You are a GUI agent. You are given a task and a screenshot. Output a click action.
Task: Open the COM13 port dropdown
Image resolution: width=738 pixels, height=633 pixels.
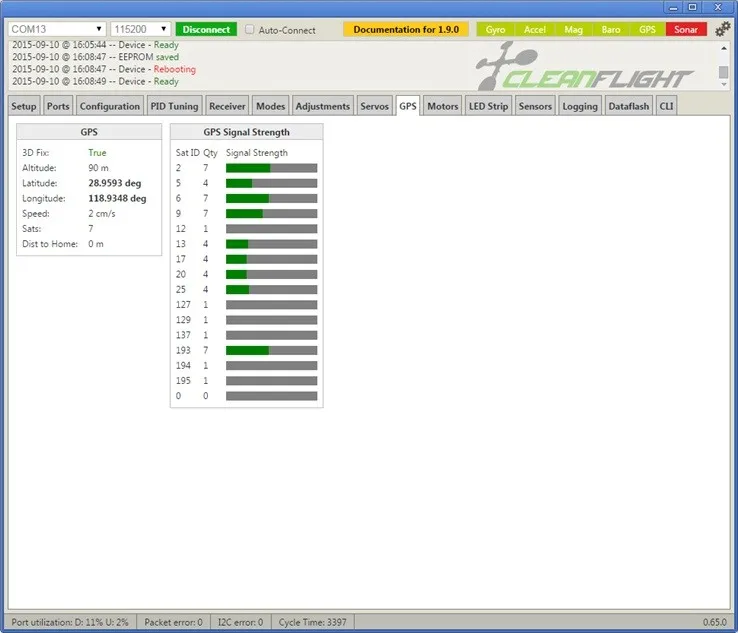(56, 29)
